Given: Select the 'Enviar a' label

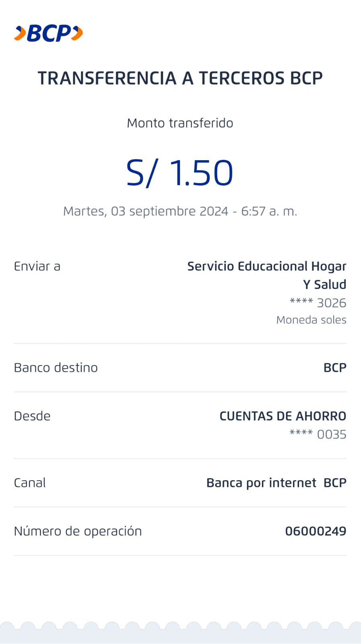Looking at the screenshot, I should (x=37, y=266).
